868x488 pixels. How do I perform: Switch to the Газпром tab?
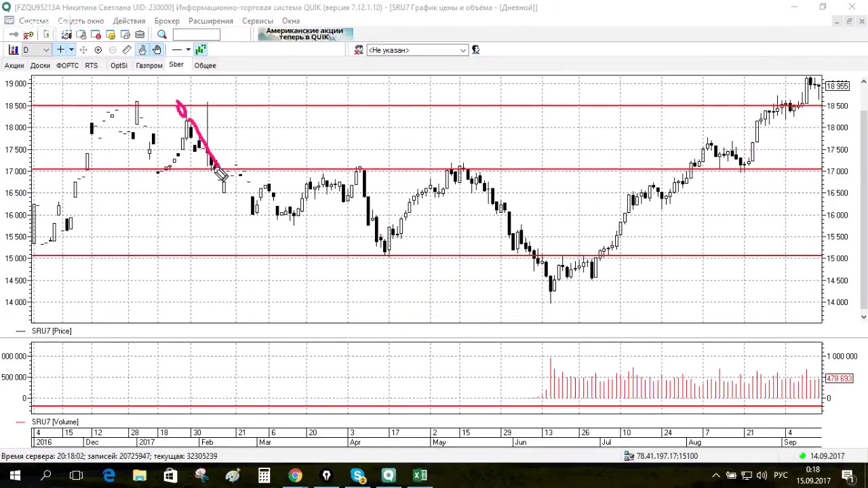tap(149, 66)
